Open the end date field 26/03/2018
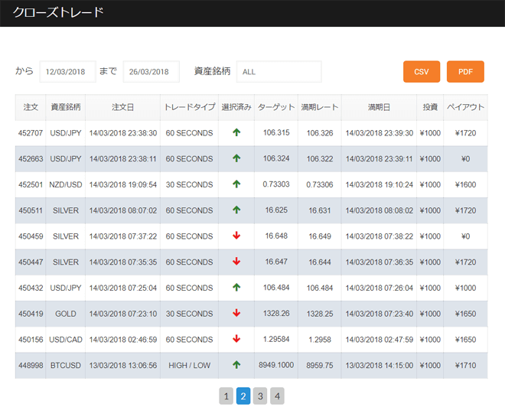This screenshot has height=420, width=505. [151, 71]
